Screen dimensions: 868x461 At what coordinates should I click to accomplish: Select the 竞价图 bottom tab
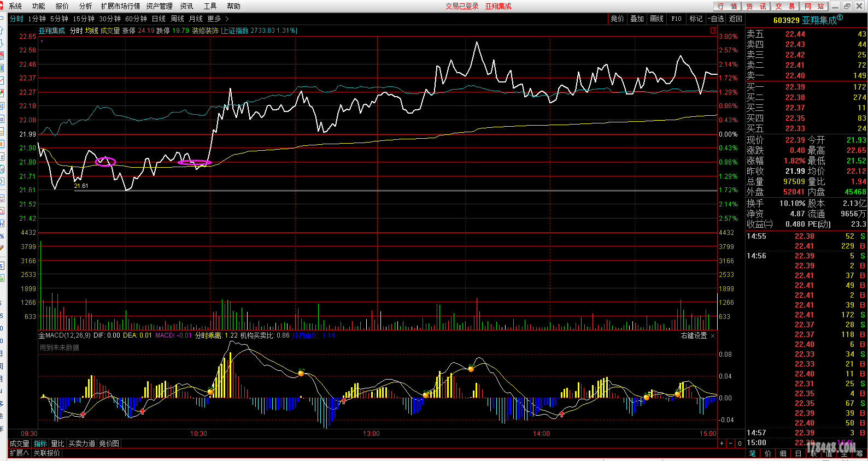pos(109,444)
